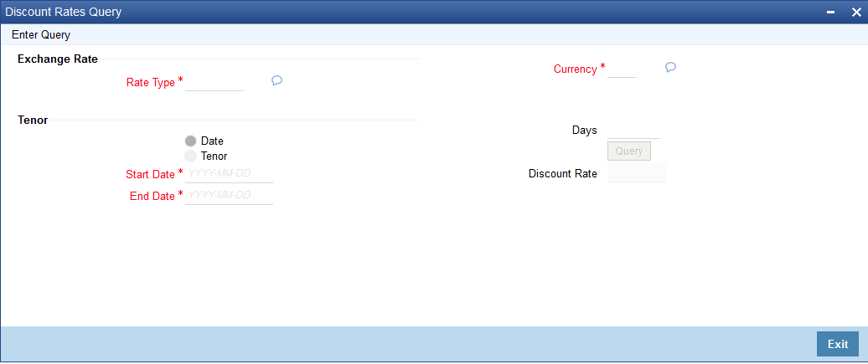Click the Currency label

[x=576, y=69]
